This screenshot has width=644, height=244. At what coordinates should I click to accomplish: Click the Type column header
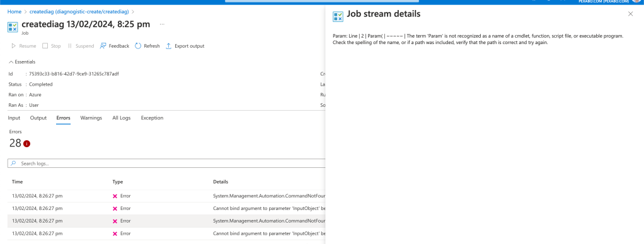(117, 182)
